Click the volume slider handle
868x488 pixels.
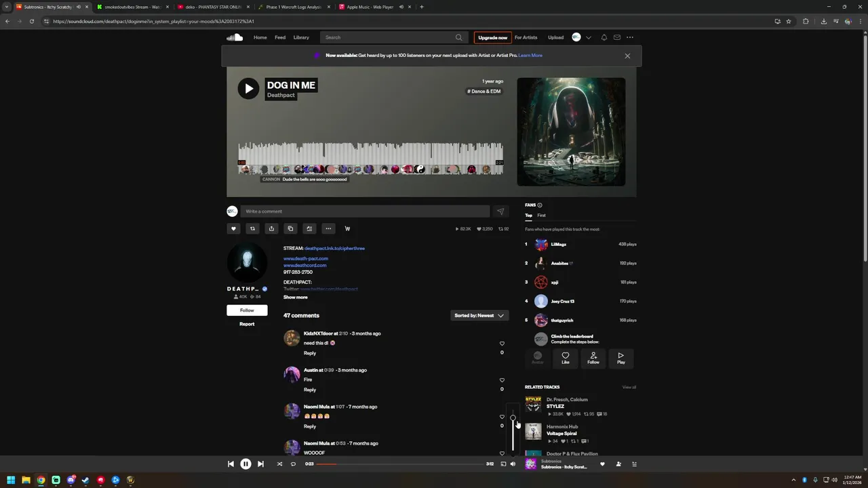[x=513, y=418]
